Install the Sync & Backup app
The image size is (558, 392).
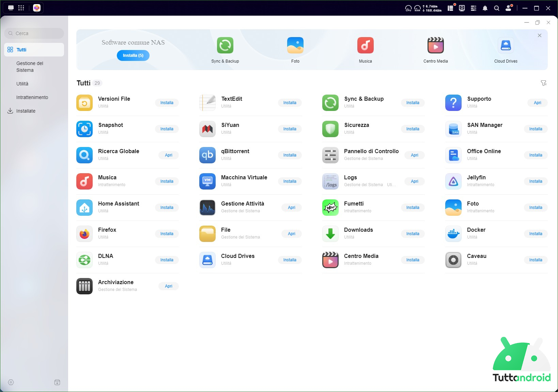[413, 103]
